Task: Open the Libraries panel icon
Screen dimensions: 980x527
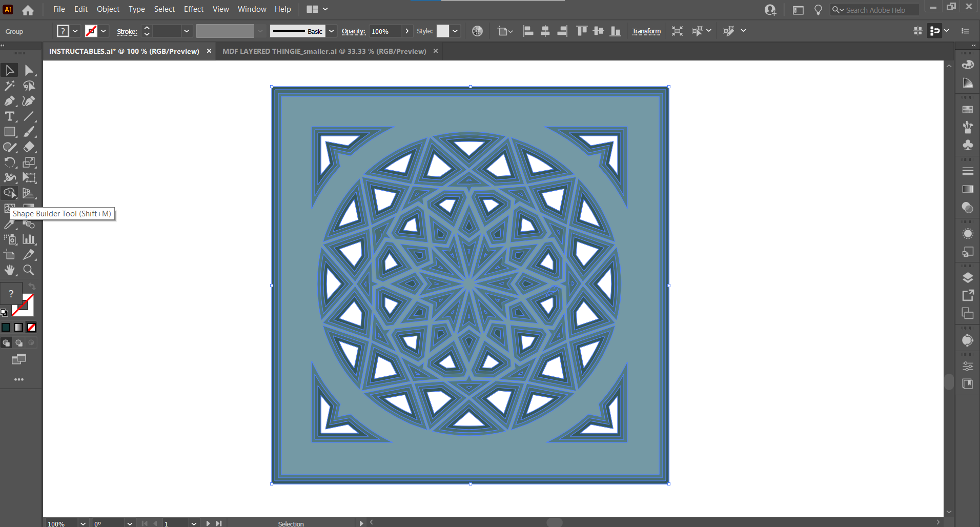Action: pyautogui.click(x=968, y=384)
